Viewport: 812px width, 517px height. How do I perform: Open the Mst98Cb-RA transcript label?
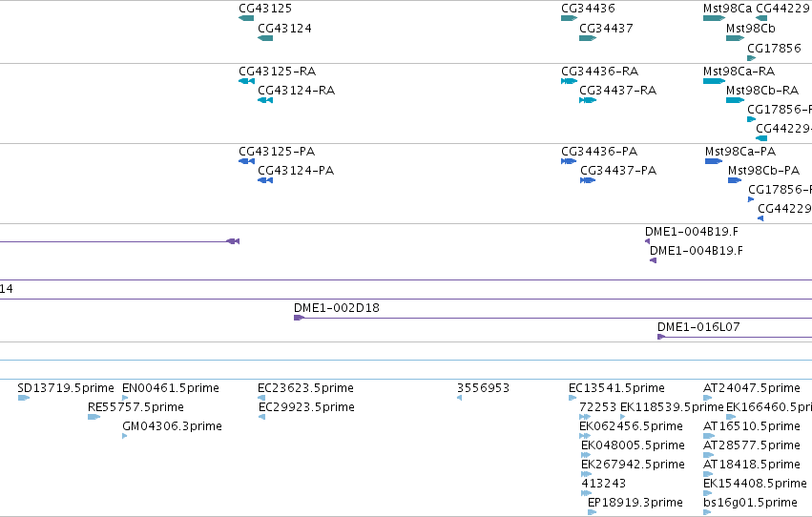pyautogui.click(x=762, y=91)
